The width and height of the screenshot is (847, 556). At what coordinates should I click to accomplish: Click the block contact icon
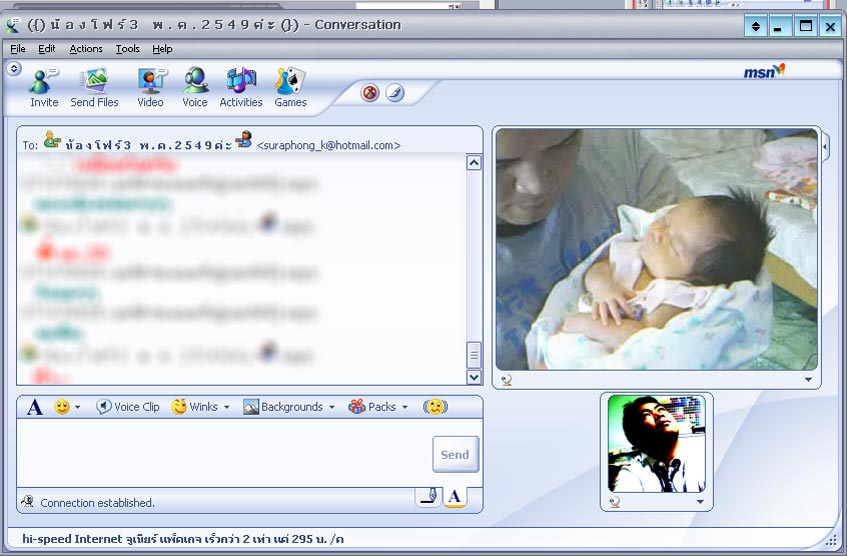click(370, 93)
